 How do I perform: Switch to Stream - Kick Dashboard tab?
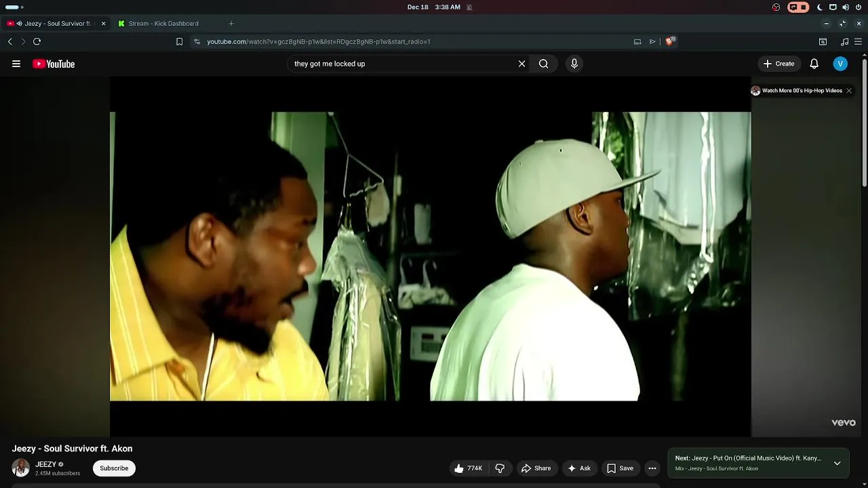coord(163,24)
